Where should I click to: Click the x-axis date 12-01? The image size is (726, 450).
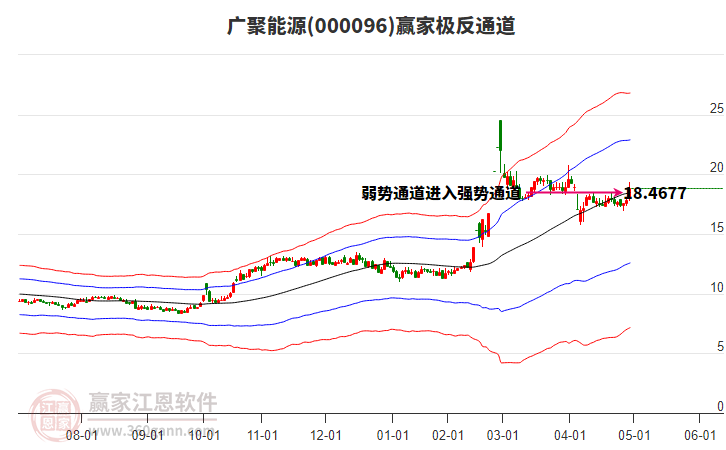[325, 435]
